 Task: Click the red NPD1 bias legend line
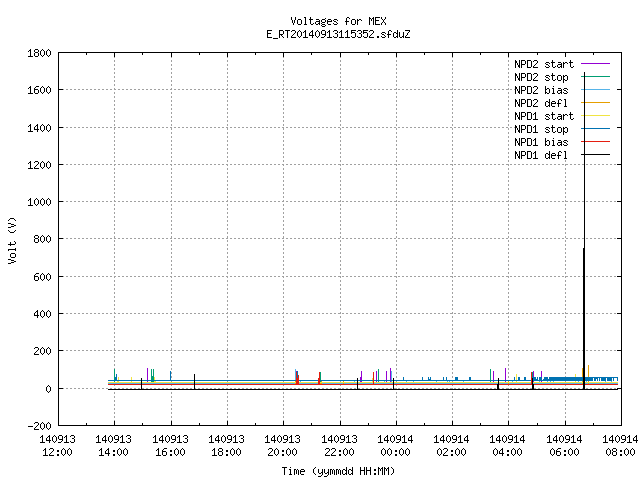click(596, 142)
